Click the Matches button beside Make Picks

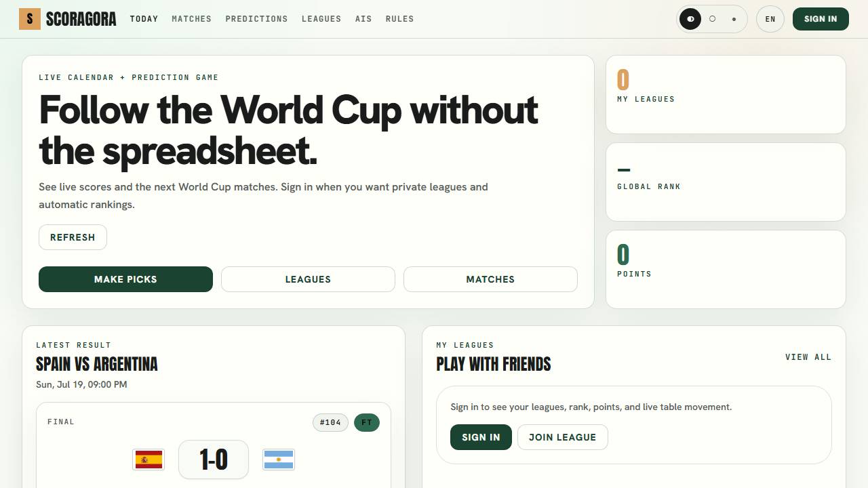[x=490, y=279]
